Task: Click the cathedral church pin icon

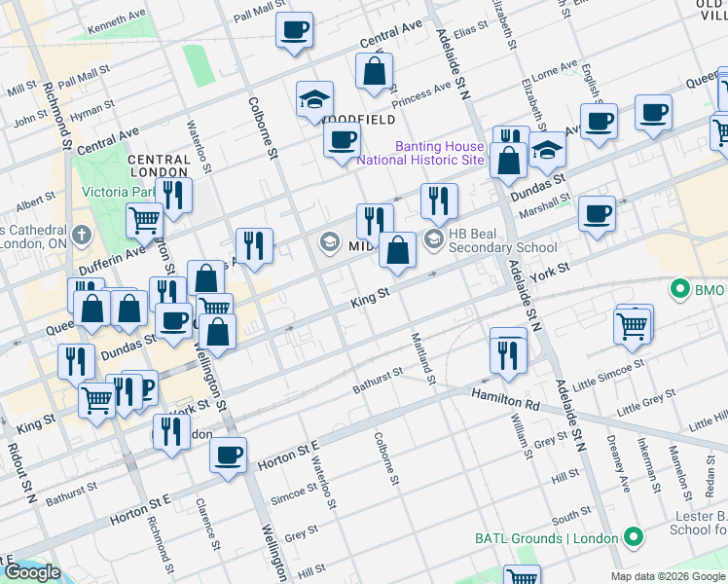Action: click(x=82, y=236)
